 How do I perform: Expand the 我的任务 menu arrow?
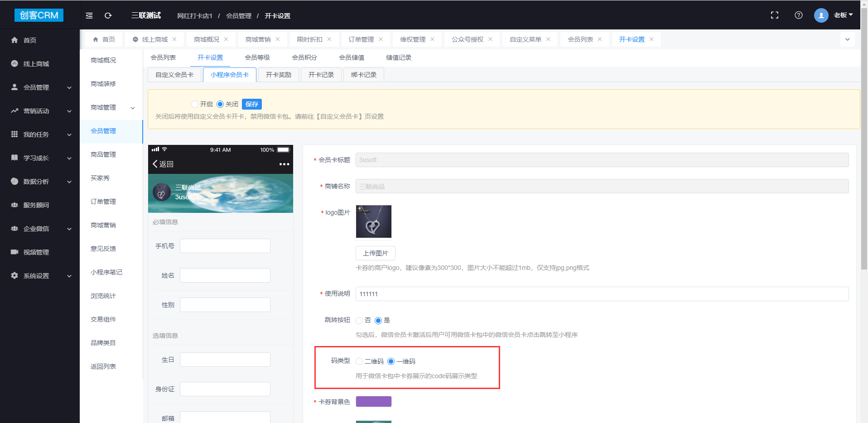click(69, 135)
